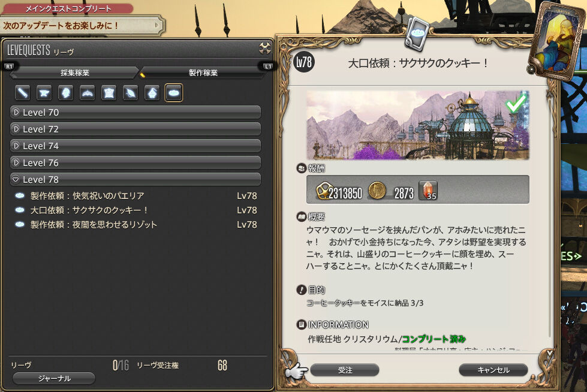Select the Leatherworker hide class icon
Screen dimensions: 587x392
[109, 92]
